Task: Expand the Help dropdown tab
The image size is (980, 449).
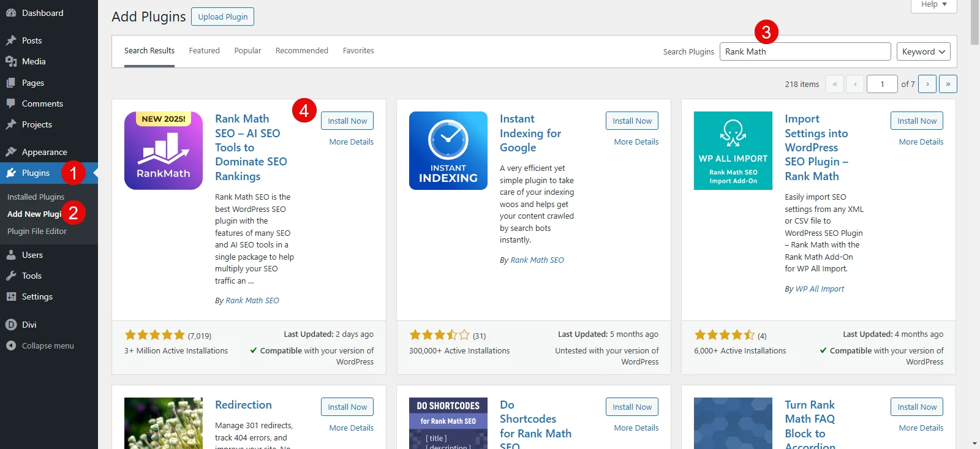Action: point(934,5)
